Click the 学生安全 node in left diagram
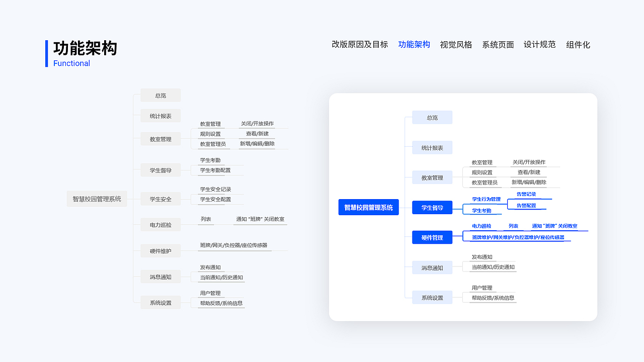644x362 pixels. 160,199
